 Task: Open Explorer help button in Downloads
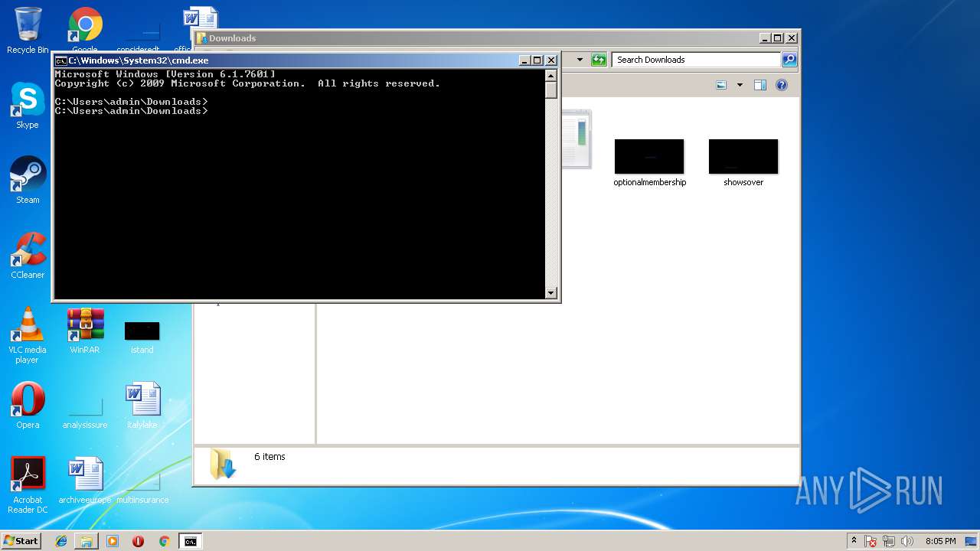pyautogui.click(x=782, y=85)
